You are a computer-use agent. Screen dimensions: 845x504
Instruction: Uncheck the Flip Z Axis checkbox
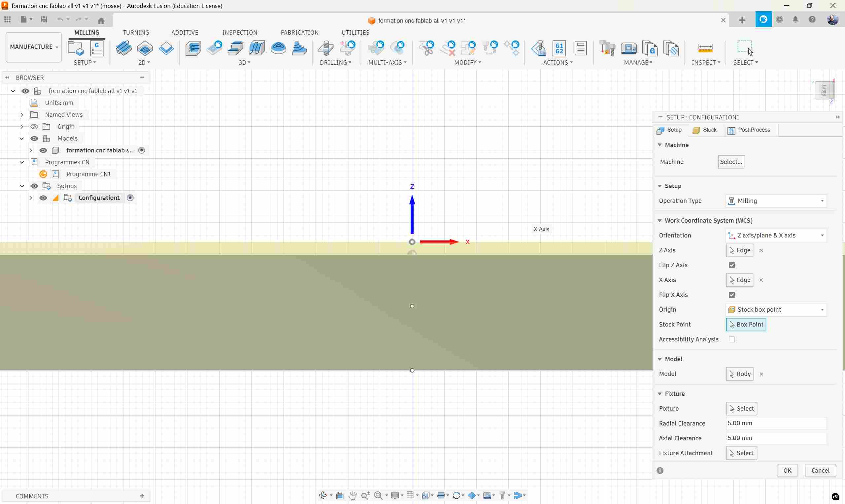coord(731,265)
